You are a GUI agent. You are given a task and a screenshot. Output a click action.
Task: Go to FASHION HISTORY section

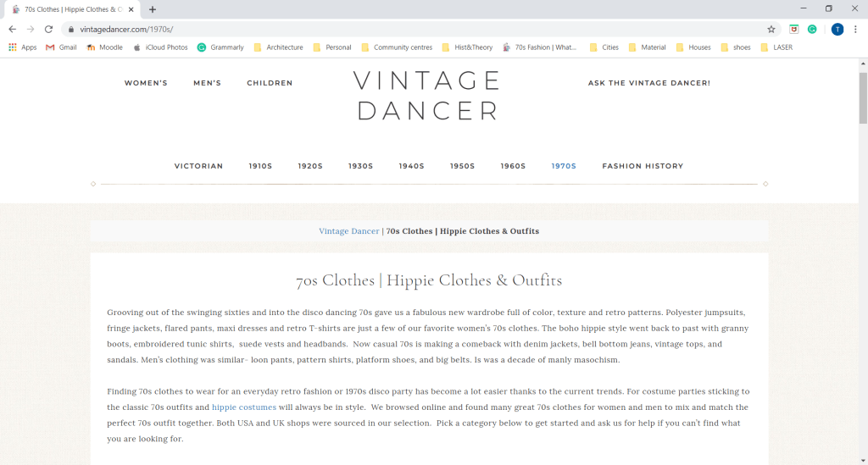643,166
